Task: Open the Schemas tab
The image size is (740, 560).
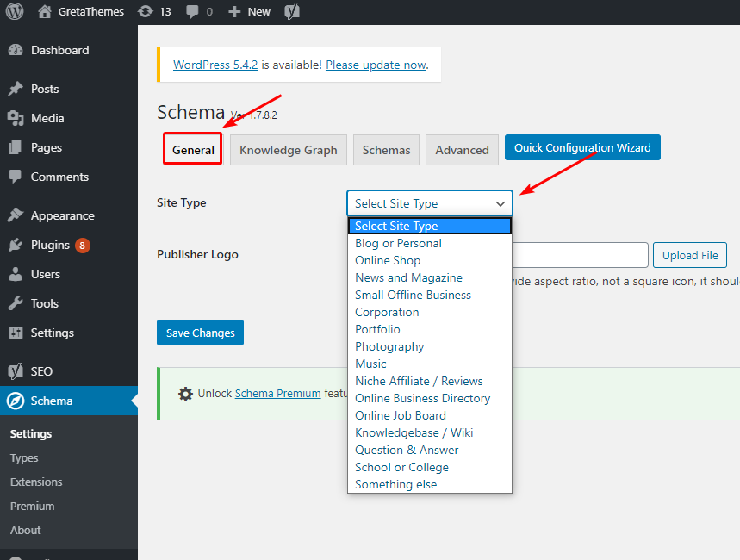Action: click(386, 150)
